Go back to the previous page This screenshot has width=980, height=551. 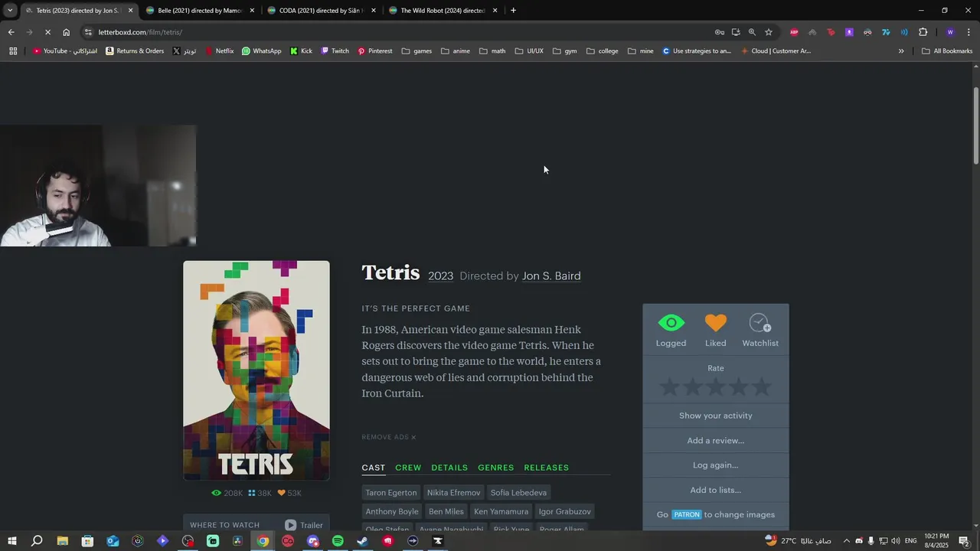click(x=11, y=32)
